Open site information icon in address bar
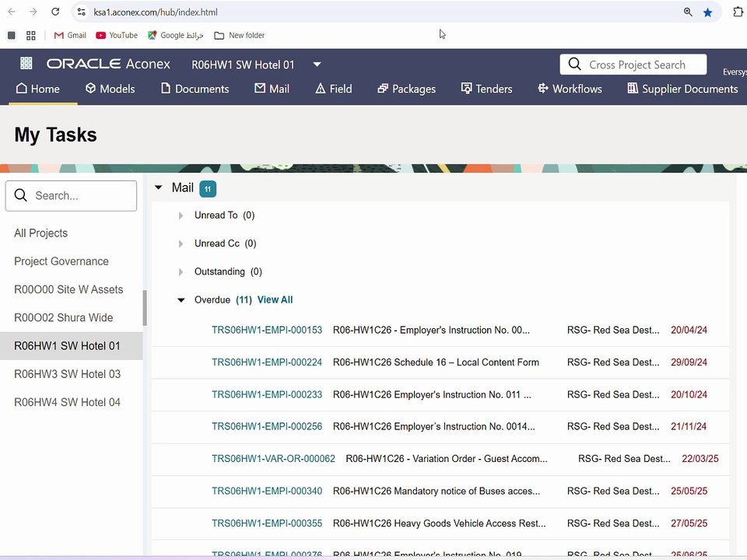Viewport: 747px width, 560px height. click(x=82, y=12)
